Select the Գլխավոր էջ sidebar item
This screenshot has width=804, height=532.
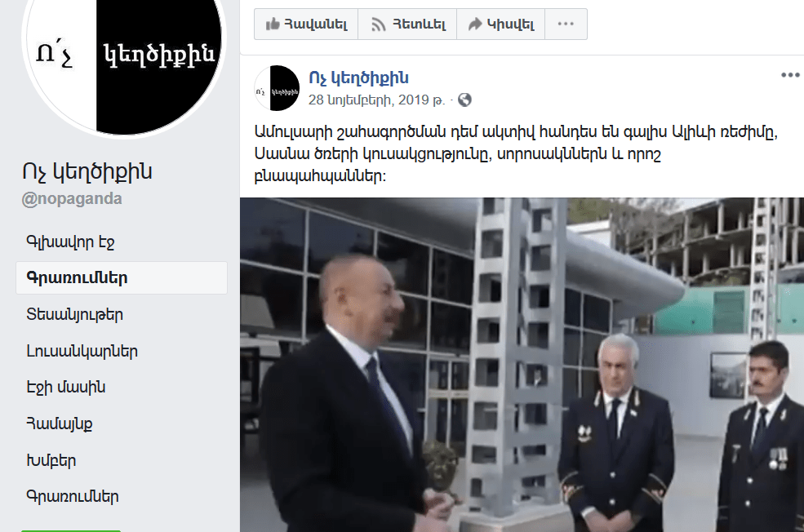click(x=70, y=242)
